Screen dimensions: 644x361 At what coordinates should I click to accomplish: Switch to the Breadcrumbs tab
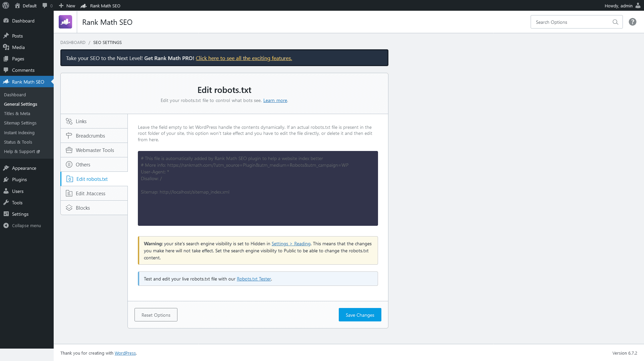click(94, 136)
